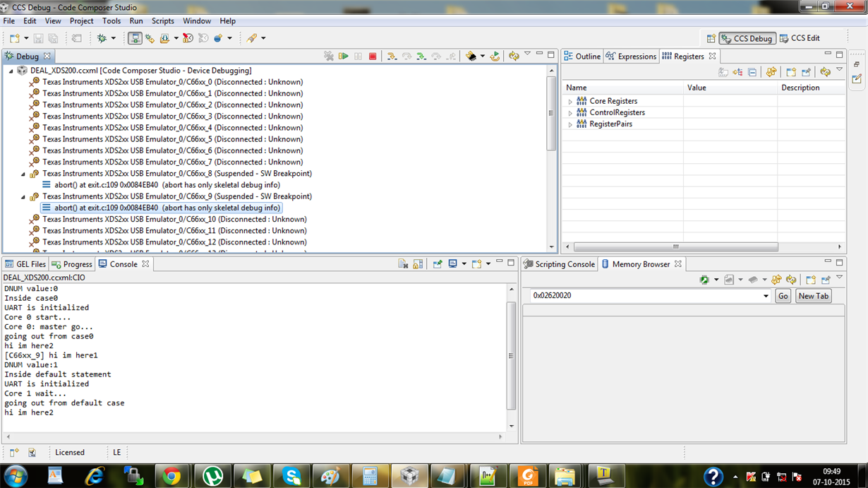Click the memory address input field

coord(646,296)
